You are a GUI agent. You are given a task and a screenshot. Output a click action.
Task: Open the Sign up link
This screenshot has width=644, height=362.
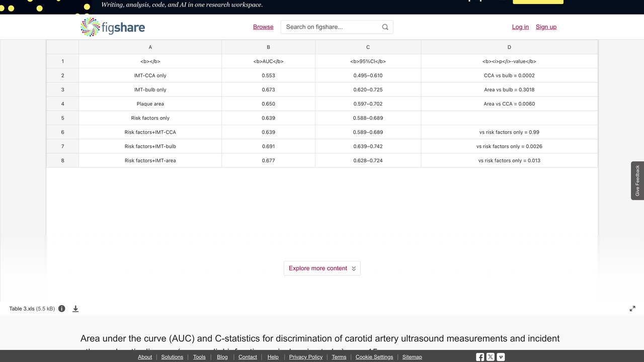click(546, 27)
